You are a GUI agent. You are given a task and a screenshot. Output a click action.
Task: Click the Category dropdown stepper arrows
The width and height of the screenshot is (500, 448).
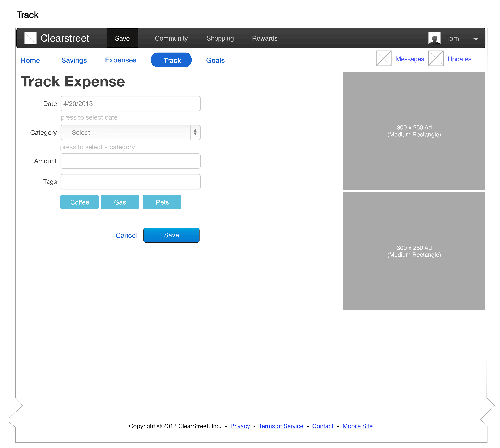point(195,132)
